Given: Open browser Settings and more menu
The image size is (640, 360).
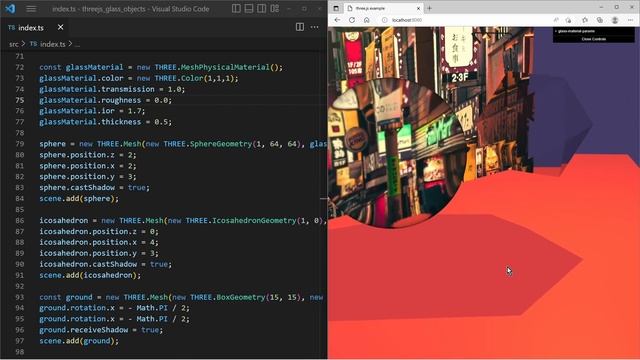Looking at the screenshot, I should (x=630, y=20).
